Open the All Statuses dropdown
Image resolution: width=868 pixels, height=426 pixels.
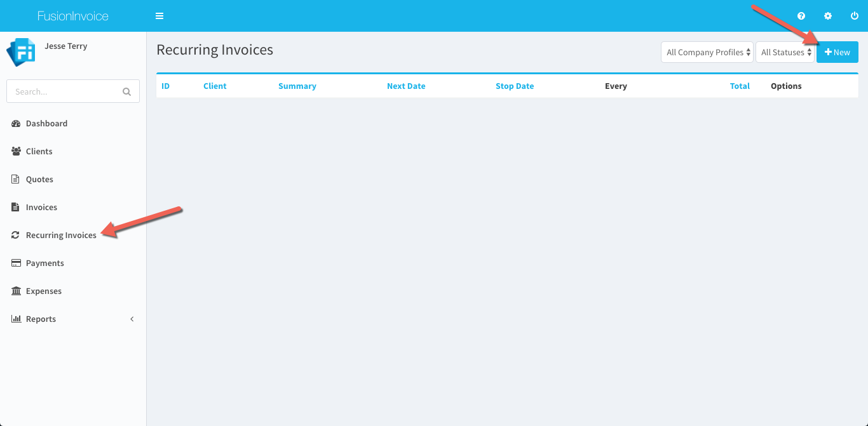point(785,53)
